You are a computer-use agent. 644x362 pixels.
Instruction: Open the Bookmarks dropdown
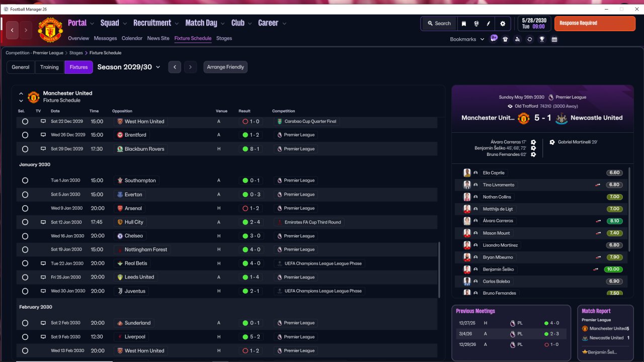point(467,39)
